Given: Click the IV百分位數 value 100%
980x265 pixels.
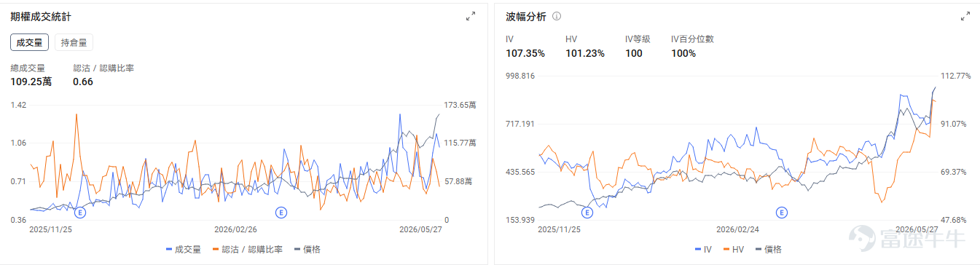Looking at the screenshot, I should click(x=683, y=53).
